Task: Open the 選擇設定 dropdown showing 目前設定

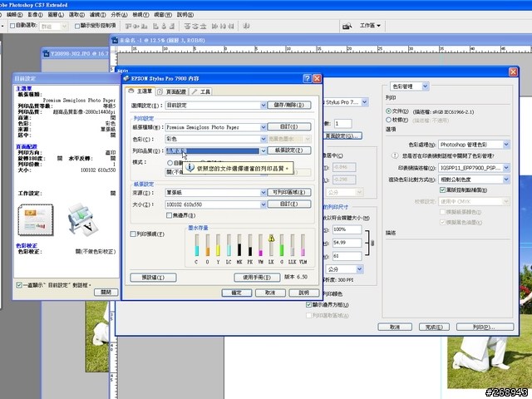Action: (216, 106)
